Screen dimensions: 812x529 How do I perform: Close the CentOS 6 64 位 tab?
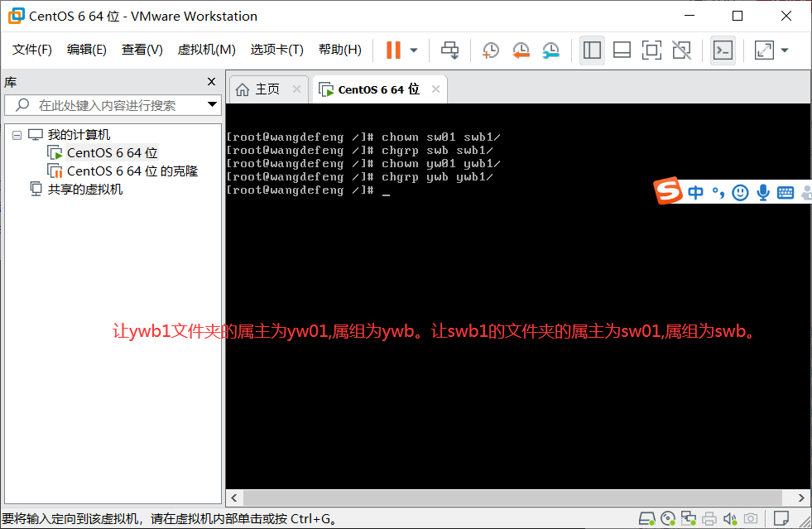click(x=436, y=89)
